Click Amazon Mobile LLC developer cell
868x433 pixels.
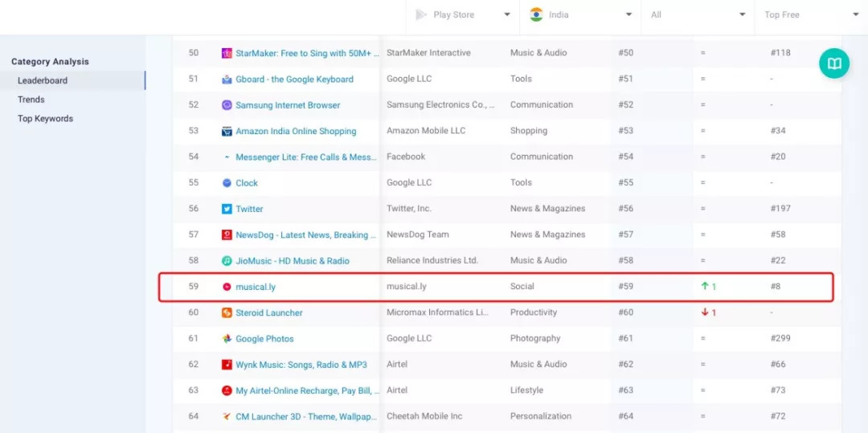tap(426, 130)
